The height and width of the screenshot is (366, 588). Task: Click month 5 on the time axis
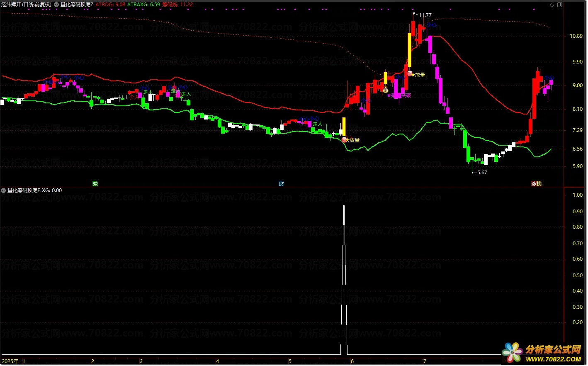[290, 361]
